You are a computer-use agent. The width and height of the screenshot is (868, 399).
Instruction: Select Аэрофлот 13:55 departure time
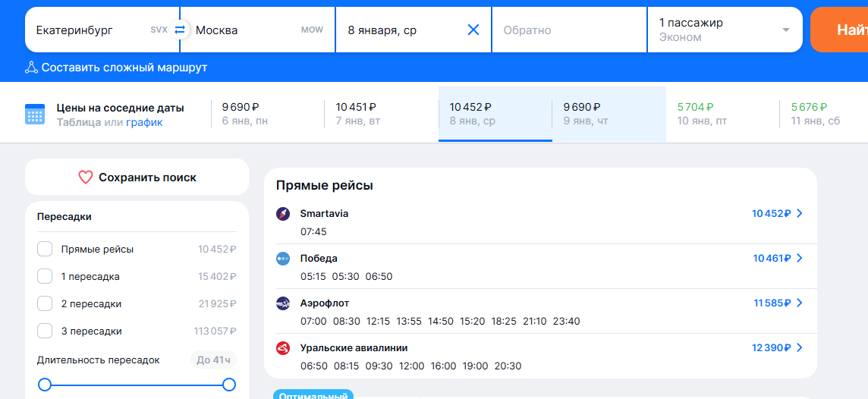coord(410,322)
